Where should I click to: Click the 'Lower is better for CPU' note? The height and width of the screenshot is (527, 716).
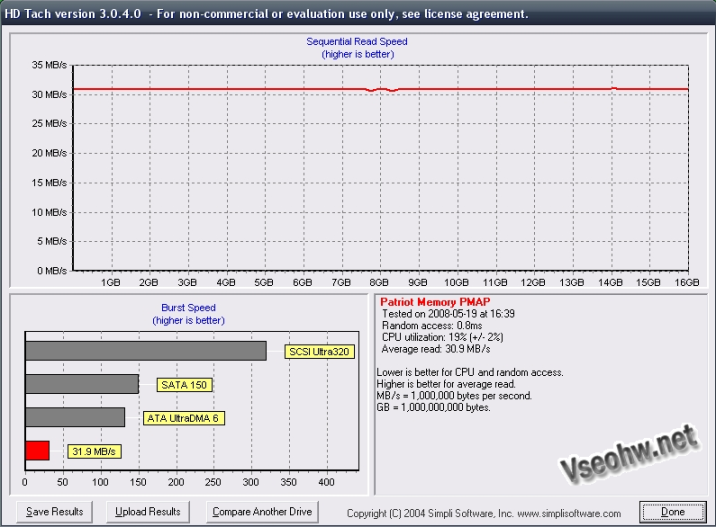click(x=470, y=372)
